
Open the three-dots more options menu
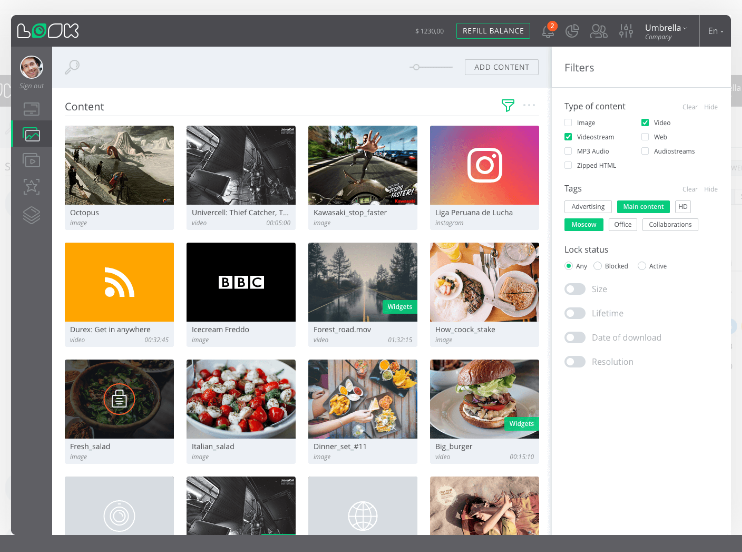click(529, 105)
